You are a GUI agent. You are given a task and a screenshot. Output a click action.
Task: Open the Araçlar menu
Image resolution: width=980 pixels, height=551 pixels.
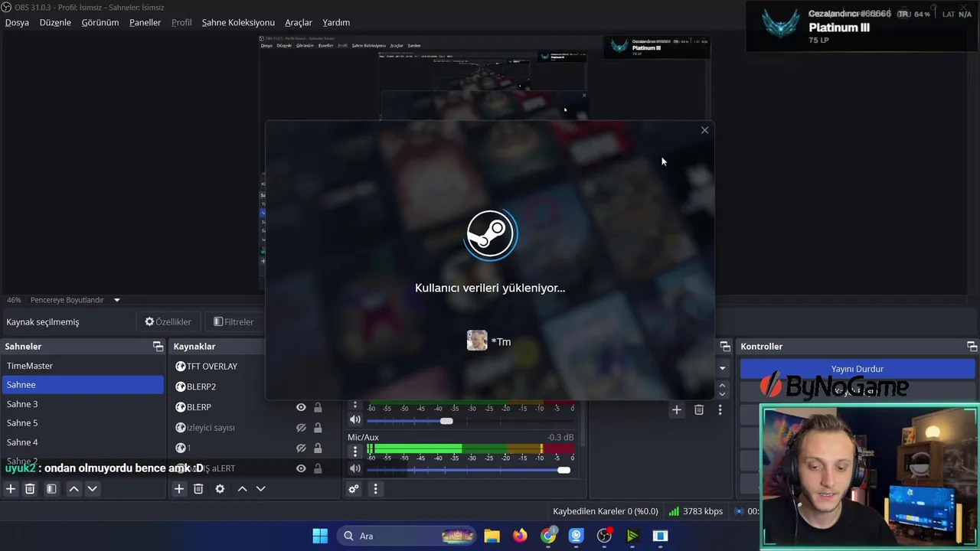click(299, 22)
